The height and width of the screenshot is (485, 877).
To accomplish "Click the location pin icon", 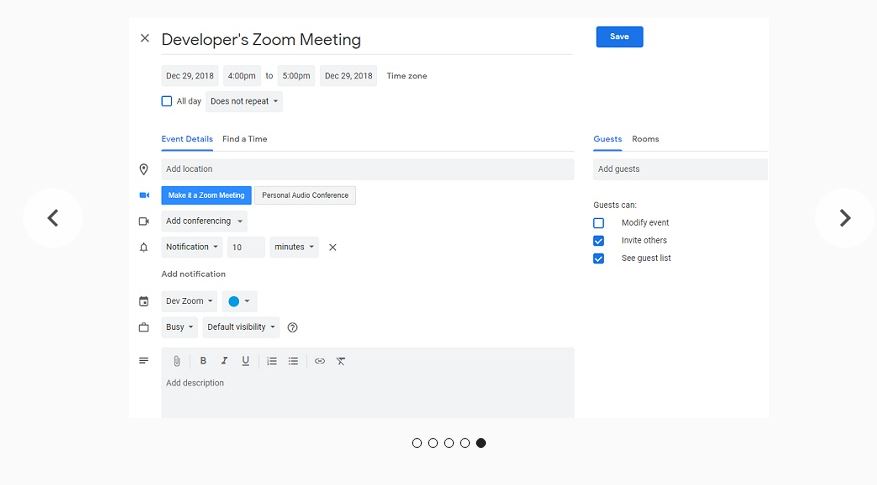I will coord(144,169).
